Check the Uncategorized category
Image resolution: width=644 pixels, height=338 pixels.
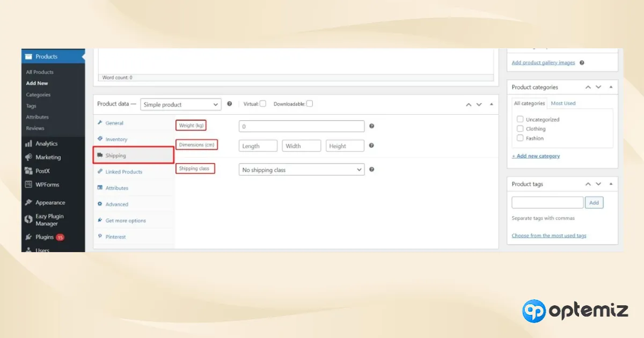(520, 119)
